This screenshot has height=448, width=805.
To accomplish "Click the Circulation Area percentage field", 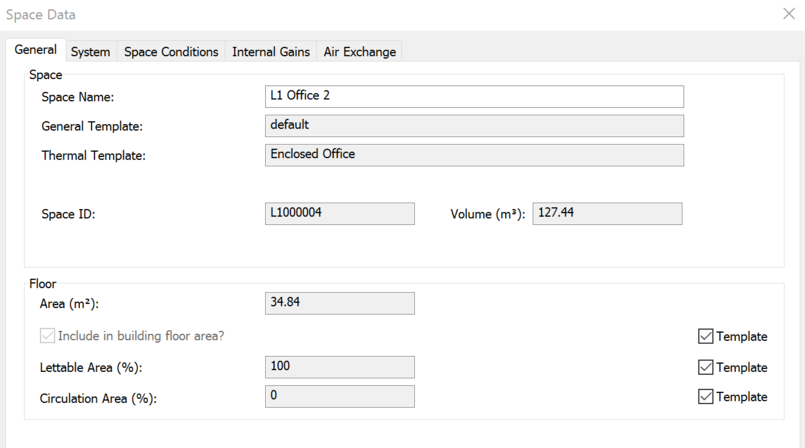I will pos(339,397).
